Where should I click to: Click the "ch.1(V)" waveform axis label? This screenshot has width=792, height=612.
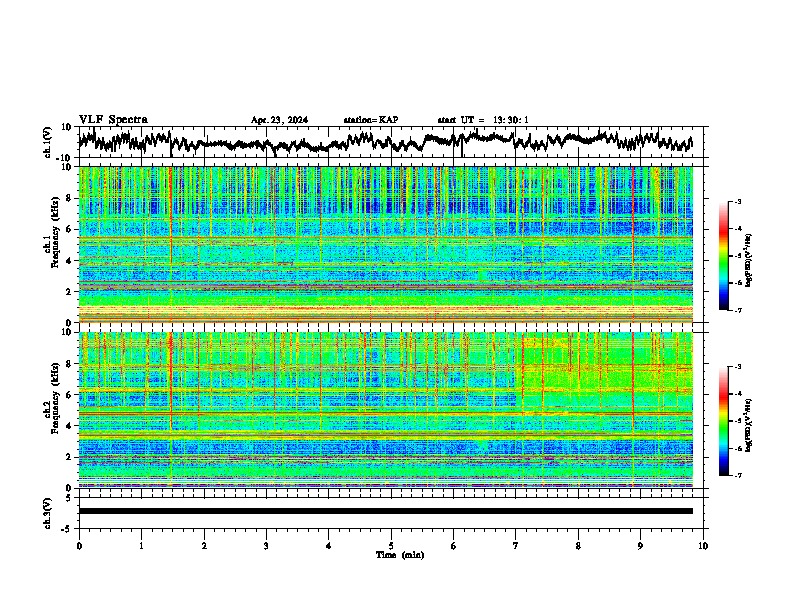(48, 142)
